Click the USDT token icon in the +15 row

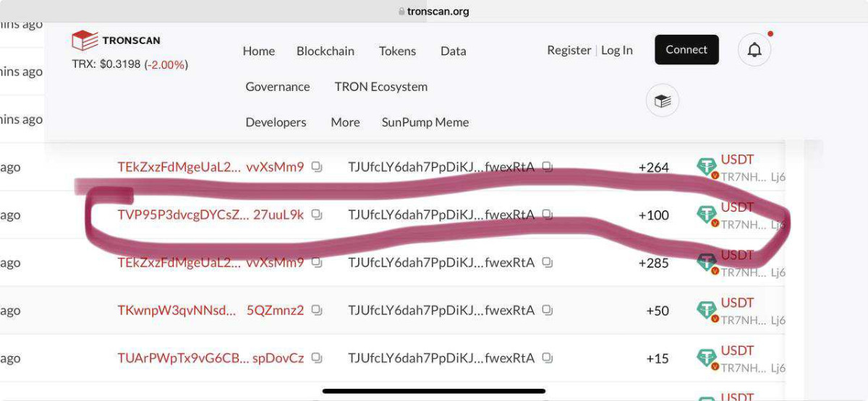point(707,358)
